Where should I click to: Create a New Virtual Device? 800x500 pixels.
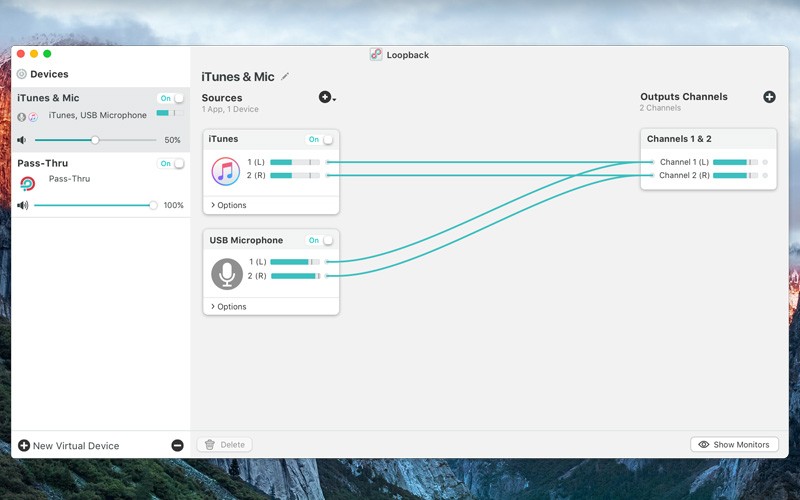(x=69, y=445)
